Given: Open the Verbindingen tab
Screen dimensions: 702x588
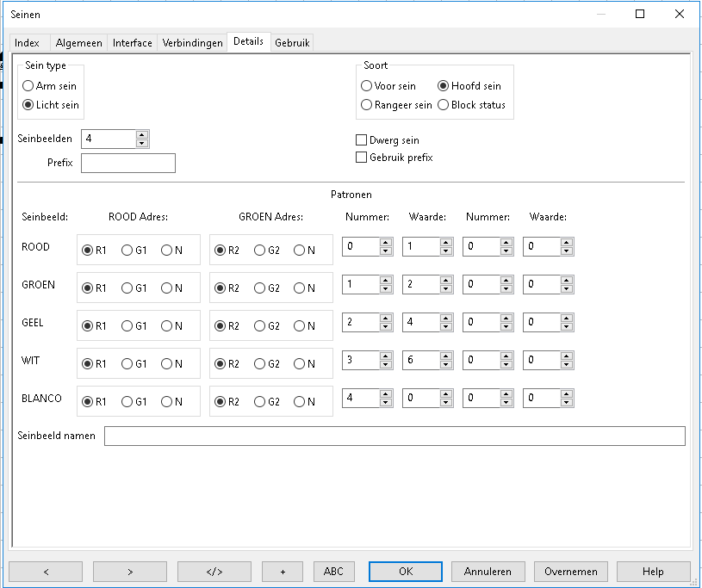Looking at the screenshot, I should click(x=192, y=43).
